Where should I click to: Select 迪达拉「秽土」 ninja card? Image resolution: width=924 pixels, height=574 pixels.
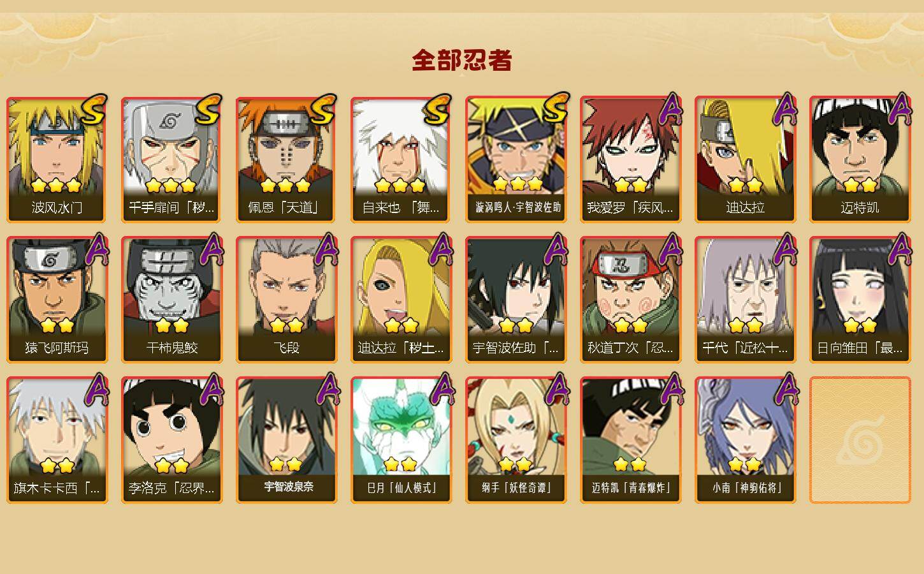click(x=401, y=300)
